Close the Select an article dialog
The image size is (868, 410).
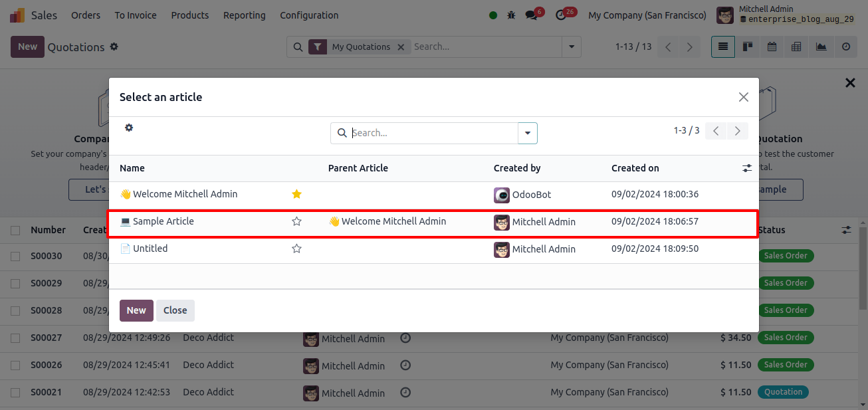pyautogui.click(x=744, y=97)
